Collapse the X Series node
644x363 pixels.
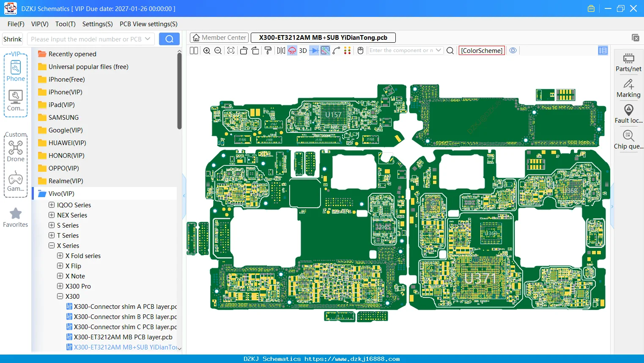(52, 245)
